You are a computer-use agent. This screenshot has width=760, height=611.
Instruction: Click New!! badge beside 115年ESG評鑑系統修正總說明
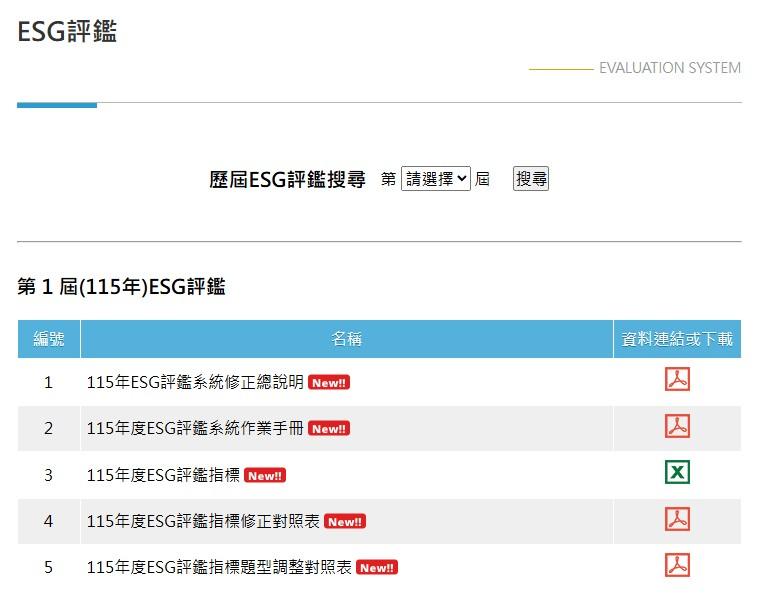pos(329,383)
